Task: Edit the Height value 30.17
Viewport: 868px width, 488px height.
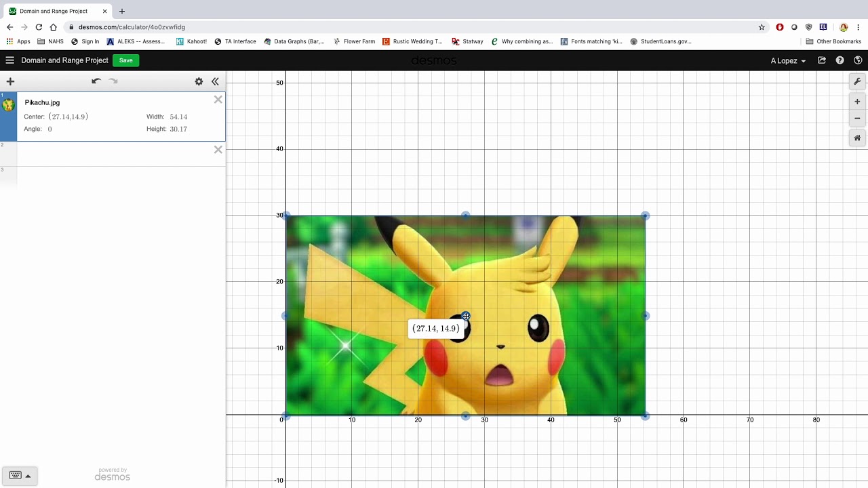Action: 178,129
